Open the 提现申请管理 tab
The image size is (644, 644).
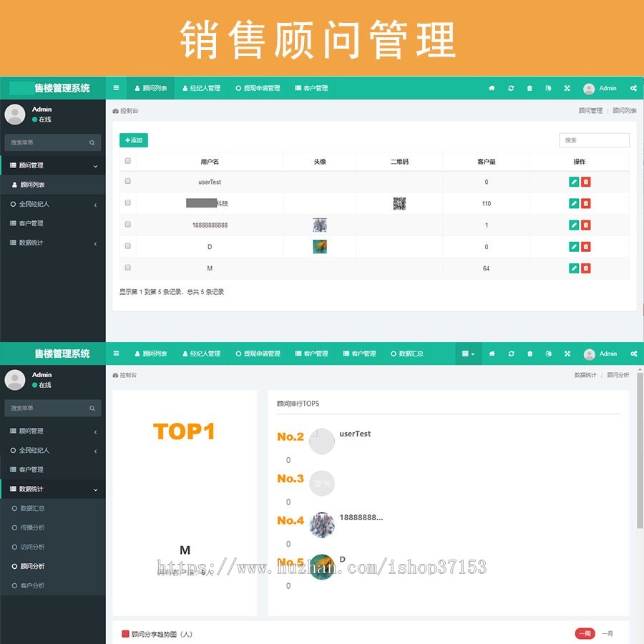(258, 87)
